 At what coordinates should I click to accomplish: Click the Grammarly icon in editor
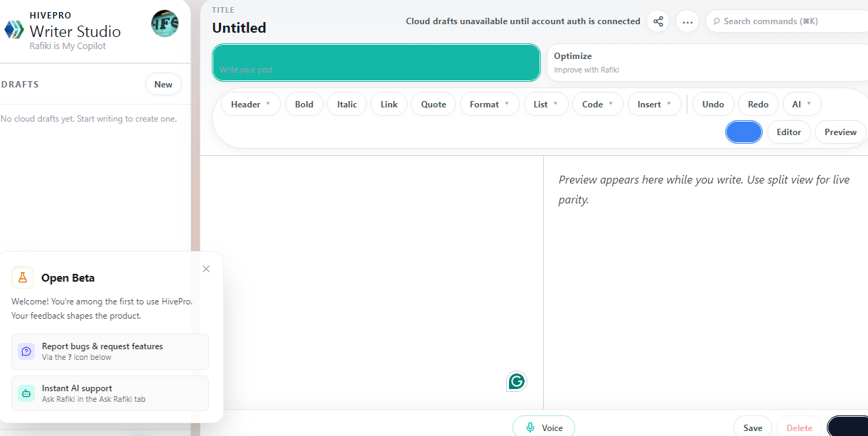[x=517, y=381]
